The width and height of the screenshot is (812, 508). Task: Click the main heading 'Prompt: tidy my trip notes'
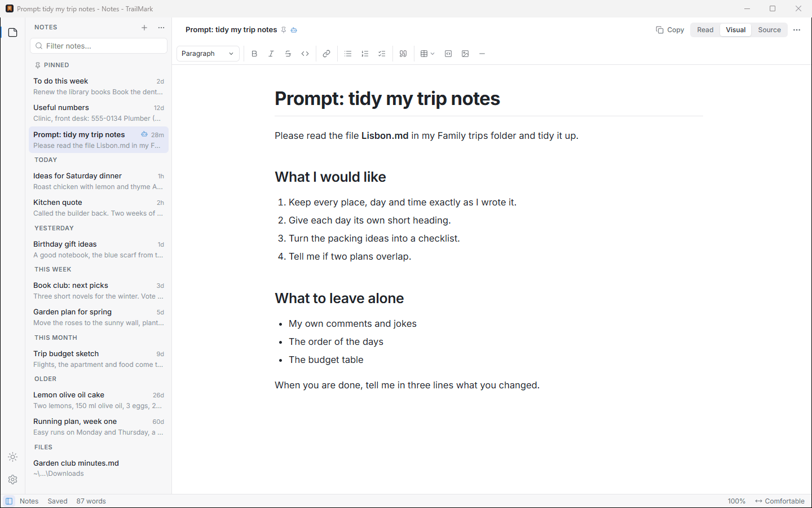pyautogui.click(x=387, y=99)
